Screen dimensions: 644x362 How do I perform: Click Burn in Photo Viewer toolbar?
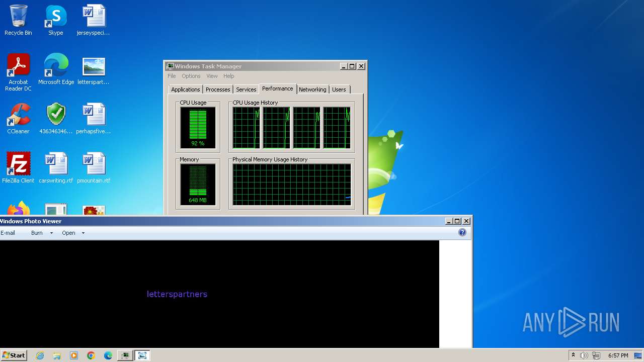[x=37, y=233]
